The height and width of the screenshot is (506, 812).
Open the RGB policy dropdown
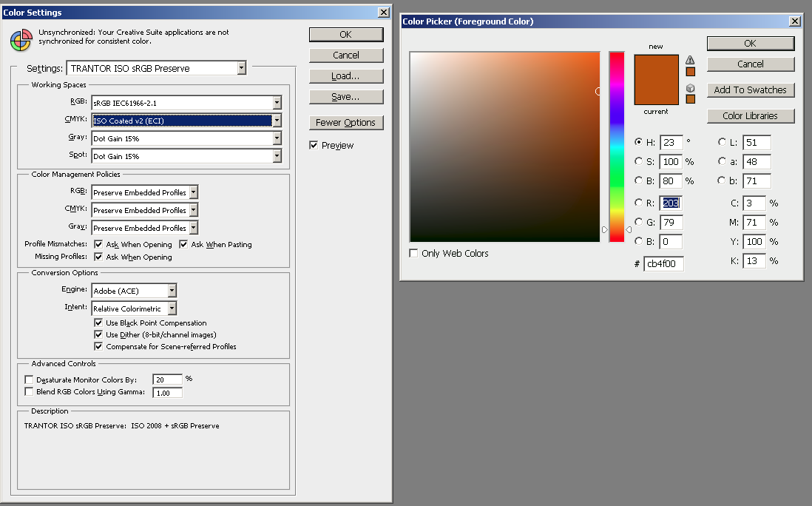tap(145, 192)
